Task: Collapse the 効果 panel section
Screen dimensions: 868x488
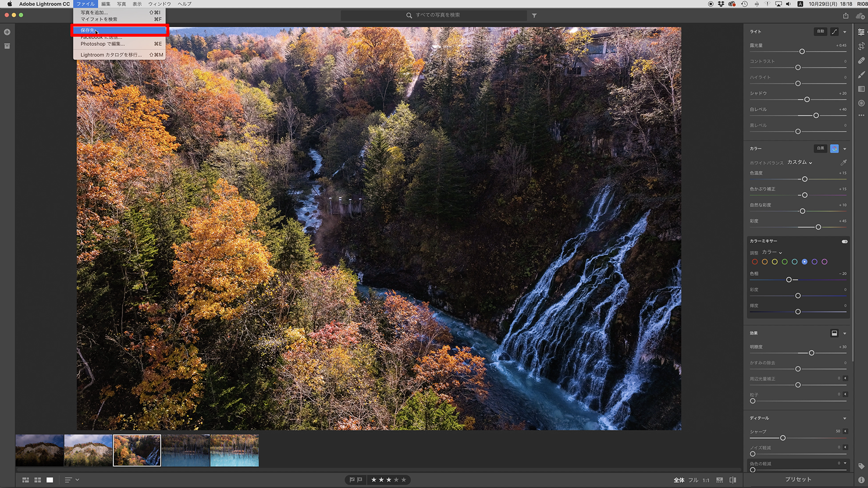Action: 844,334
